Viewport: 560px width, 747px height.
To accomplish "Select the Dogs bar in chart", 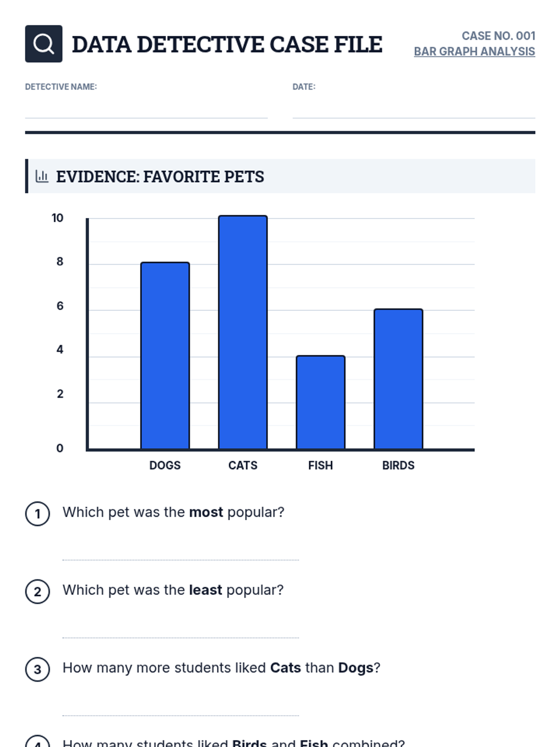I will pyautogui.click(x=165, y=356).
